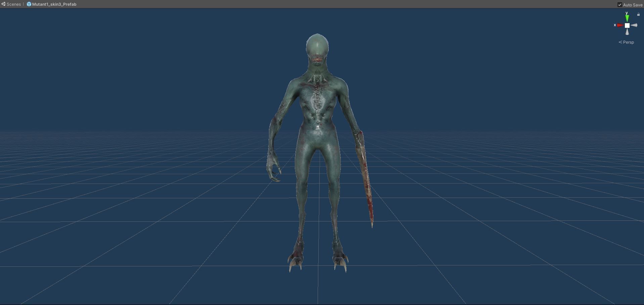Image resolution: width=644 pixels, height=305 pixels.
Task: Click the back arrow icon beside Scenes
Action: pos(3,4)
